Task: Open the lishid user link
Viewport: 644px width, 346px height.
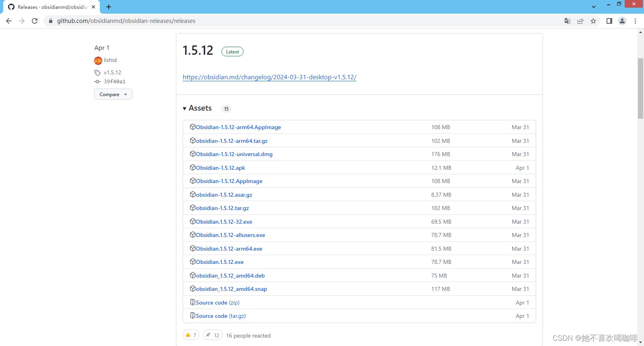Action: pos(110,60)
